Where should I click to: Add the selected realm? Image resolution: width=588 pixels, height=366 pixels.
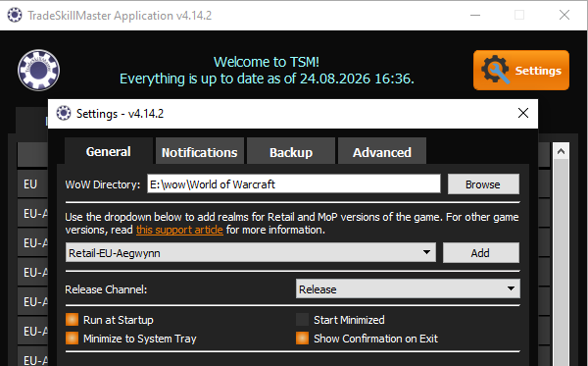[x=481, y=252]
